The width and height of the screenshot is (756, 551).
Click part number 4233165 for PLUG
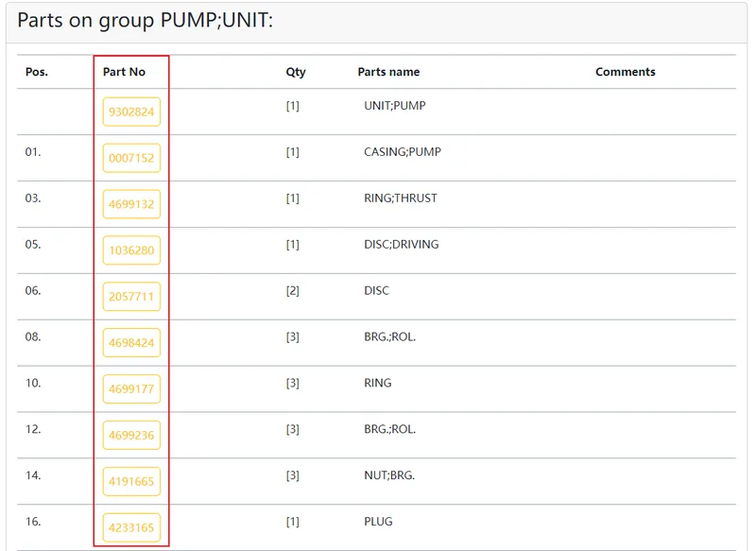click(x=131, y=528)
